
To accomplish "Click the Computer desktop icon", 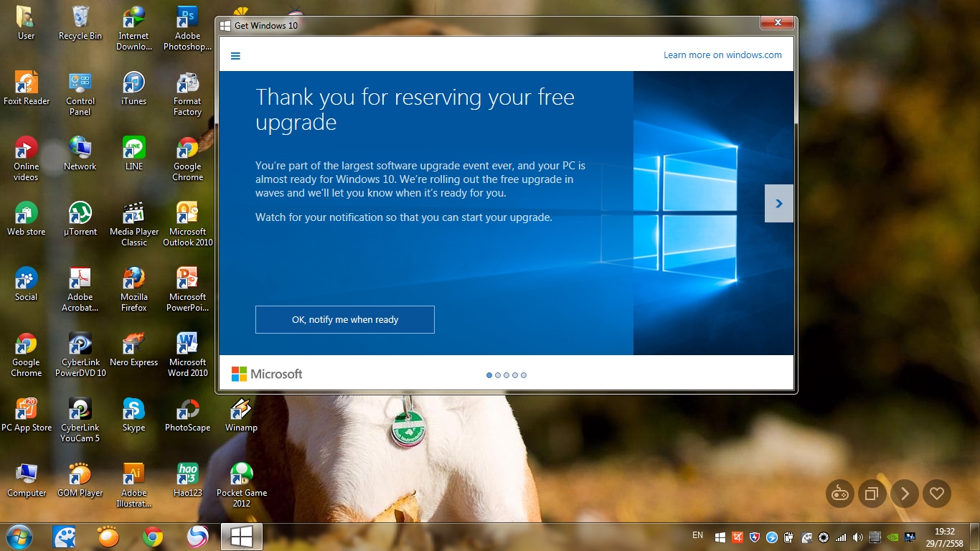I will (26, 480).
